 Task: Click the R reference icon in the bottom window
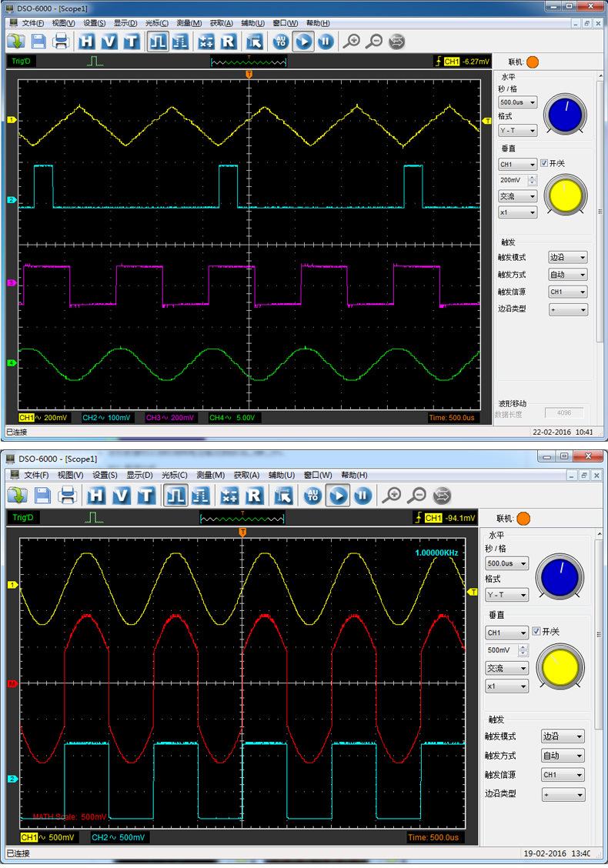point(254,495)
